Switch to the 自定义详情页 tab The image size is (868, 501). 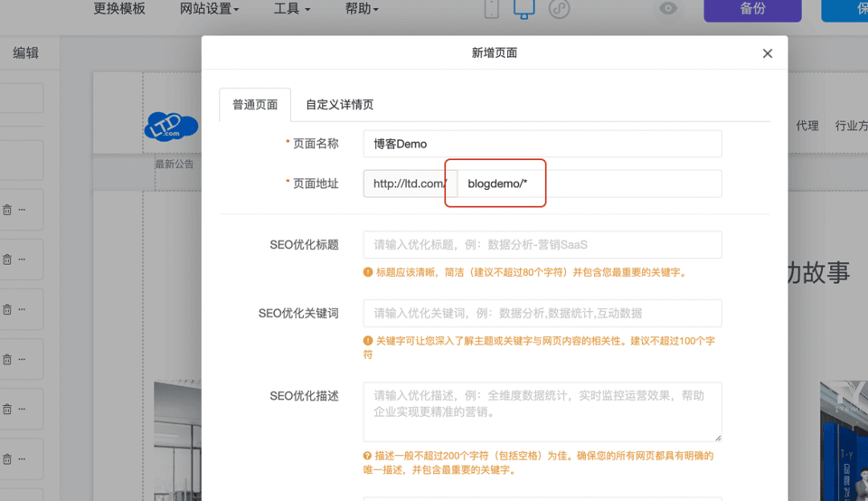pos(339,105)
